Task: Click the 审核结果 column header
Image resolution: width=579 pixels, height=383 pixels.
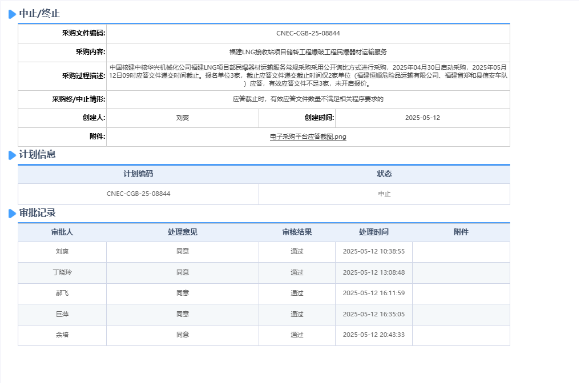Action: tap(297, 232)
